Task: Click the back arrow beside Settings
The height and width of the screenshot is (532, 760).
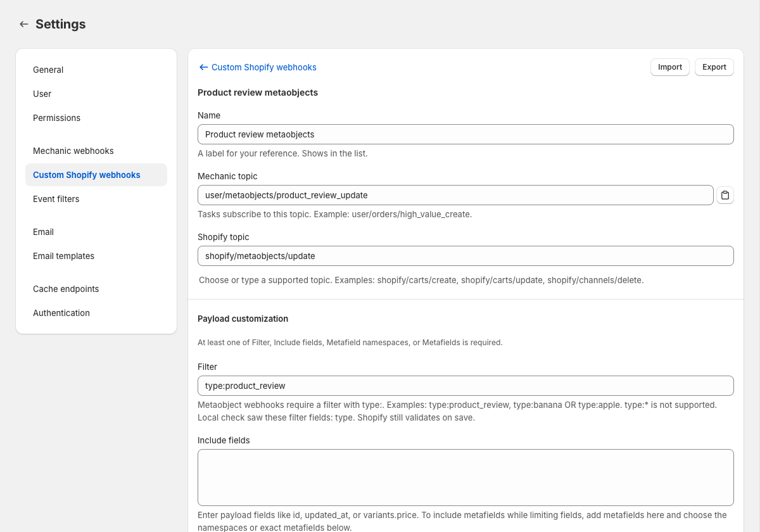Action: click(x=24, y=24)
